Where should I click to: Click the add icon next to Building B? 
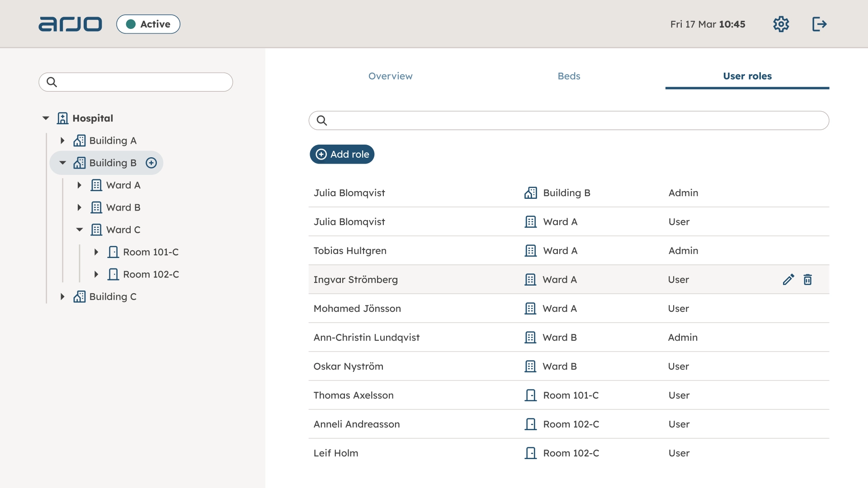coord(151,163)
